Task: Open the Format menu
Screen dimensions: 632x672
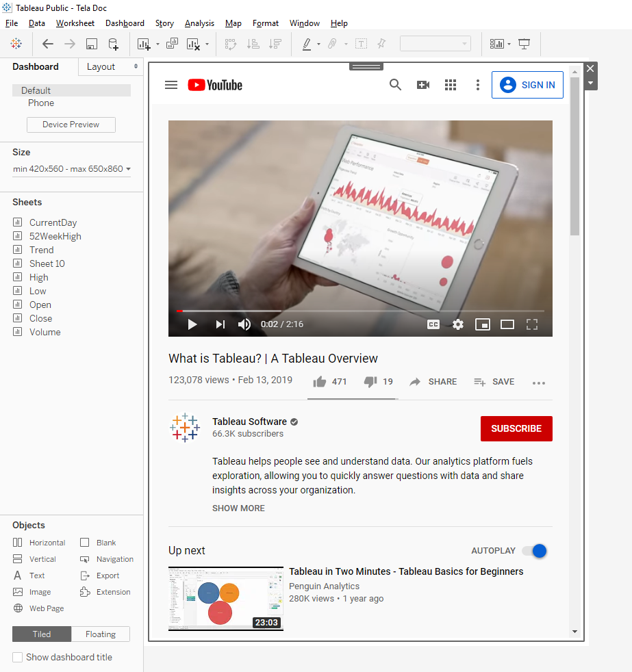Action: tap(266, 23)
